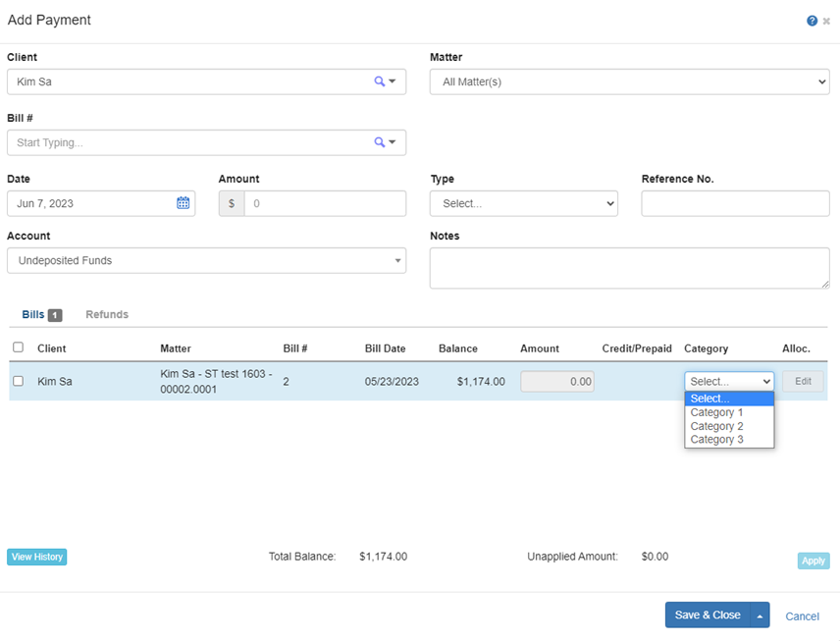Open the Type Select dropdown
This screenshot has width=840, height=641.
click(x=524, y=203)
